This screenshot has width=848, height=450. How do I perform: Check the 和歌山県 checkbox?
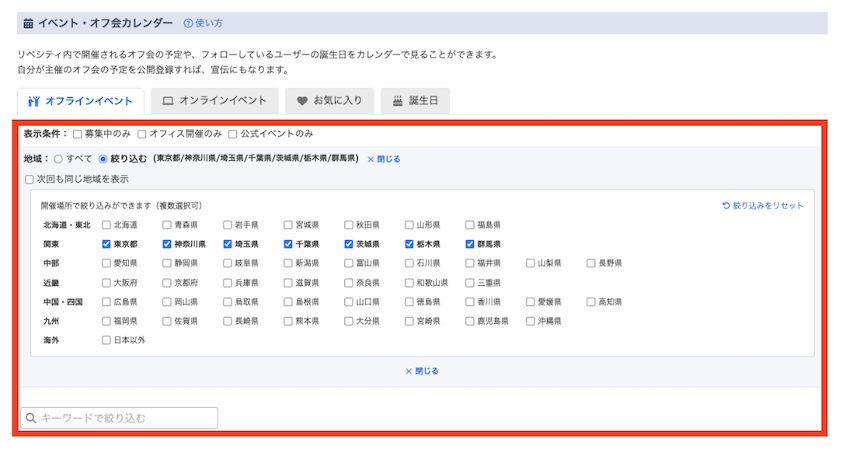point(409,283)
